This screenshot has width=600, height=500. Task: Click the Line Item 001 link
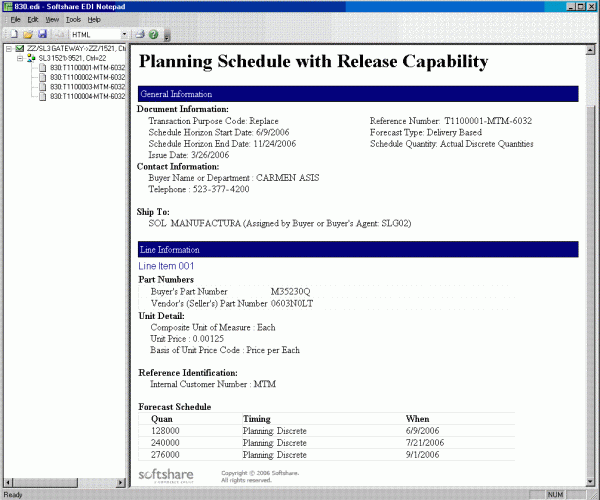tap(166, 266)
